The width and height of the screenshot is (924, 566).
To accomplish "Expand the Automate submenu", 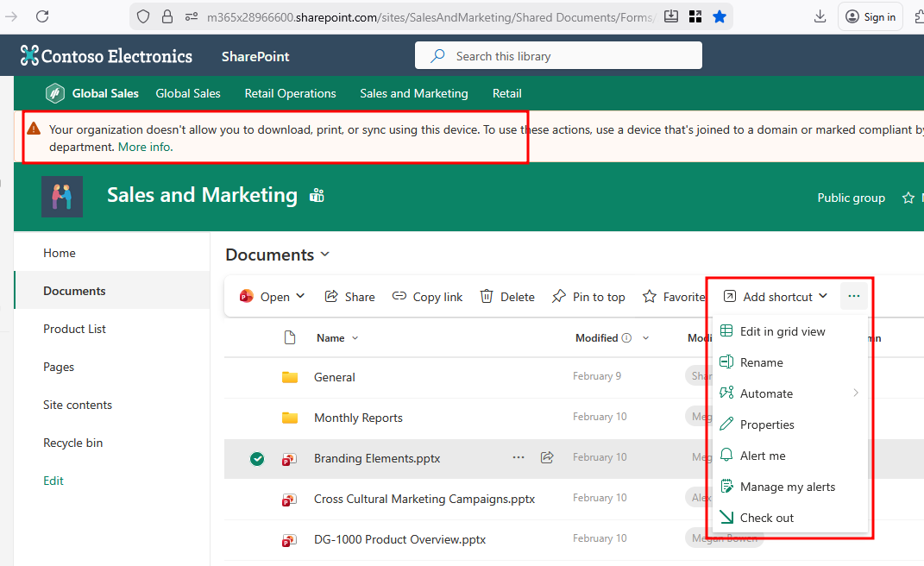I will [855, 393].
